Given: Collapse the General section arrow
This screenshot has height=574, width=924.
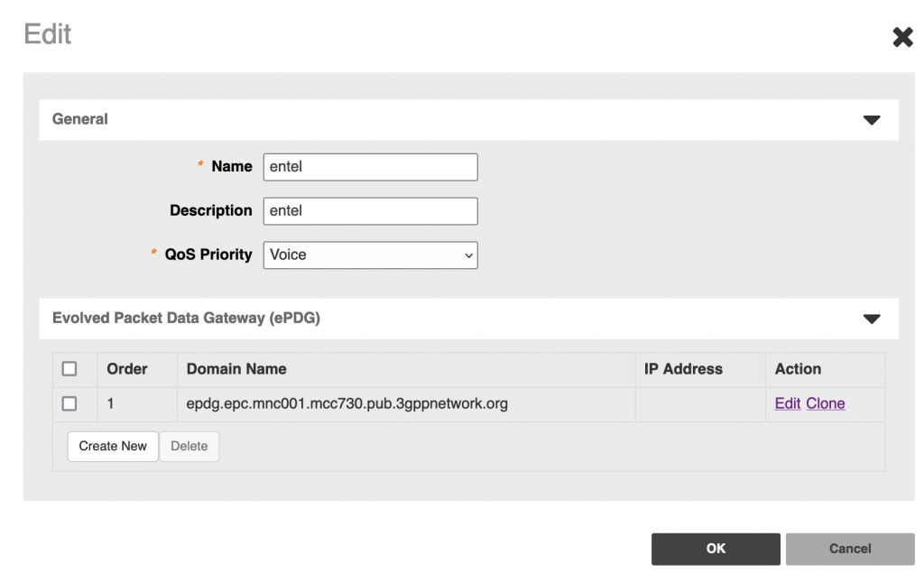Looking at the screenshot, I should click(871, 120).
